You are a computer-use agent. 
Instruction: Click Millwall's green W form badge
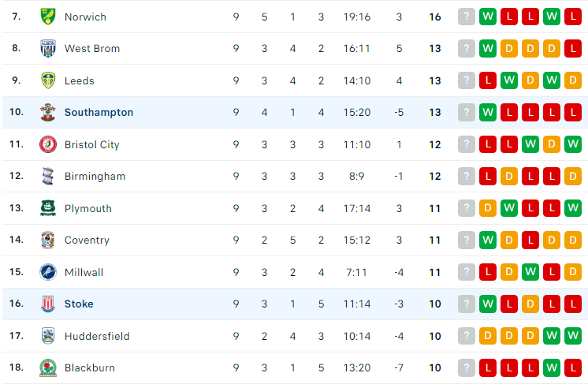(x=530, y=272)
